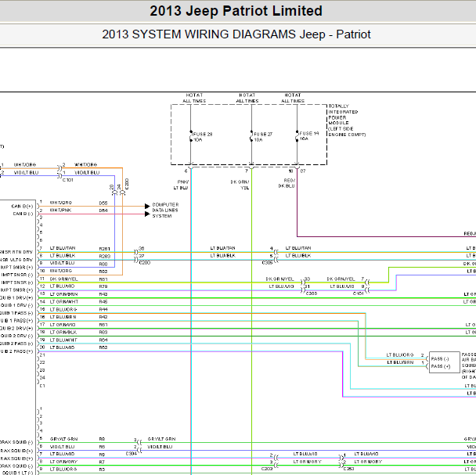Select the CAN B(+) pin label
The width and height of the screenshot is (476, 475).
pos(22,207)
